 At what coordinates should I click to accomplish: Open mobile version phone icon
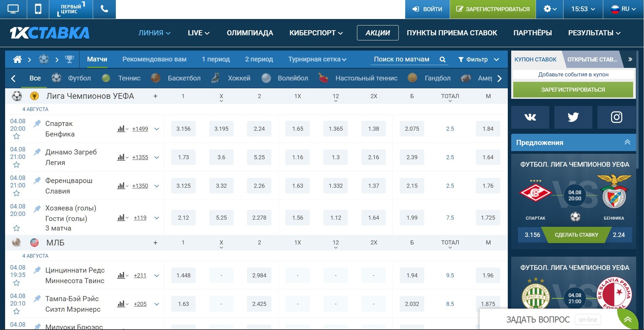point(38,9)
